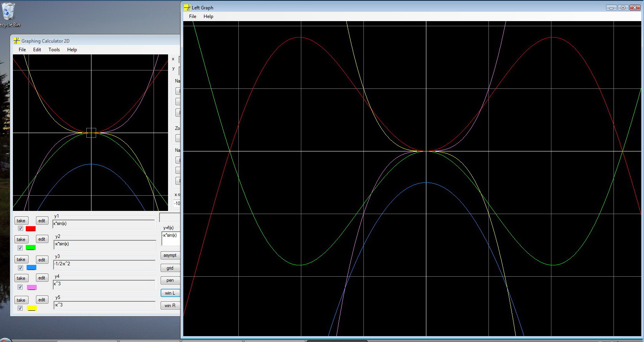
Task: Click the take button for y5
Action: [x=21, y=300]
